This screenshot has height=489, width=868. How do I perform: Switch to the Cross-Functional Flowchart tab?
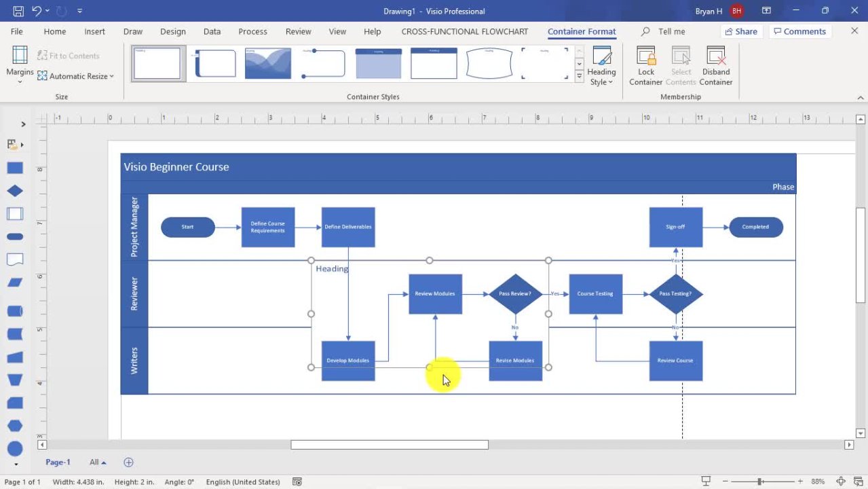[x=465, y=31]
